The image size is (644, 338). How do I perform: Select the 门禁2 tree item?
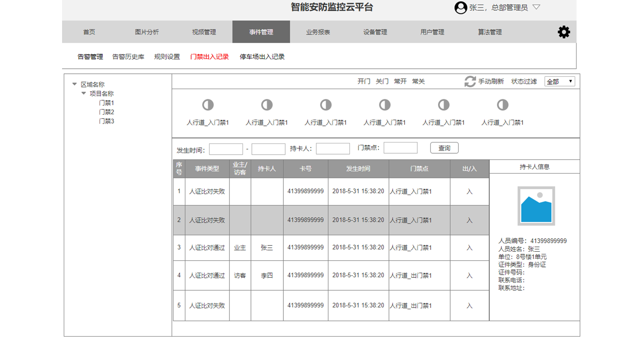click(106, 111)
